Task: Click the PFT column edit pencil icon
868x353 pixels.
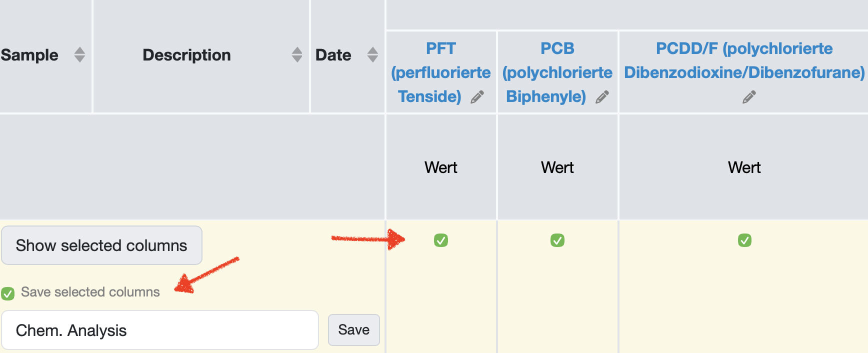Action: 477,97
